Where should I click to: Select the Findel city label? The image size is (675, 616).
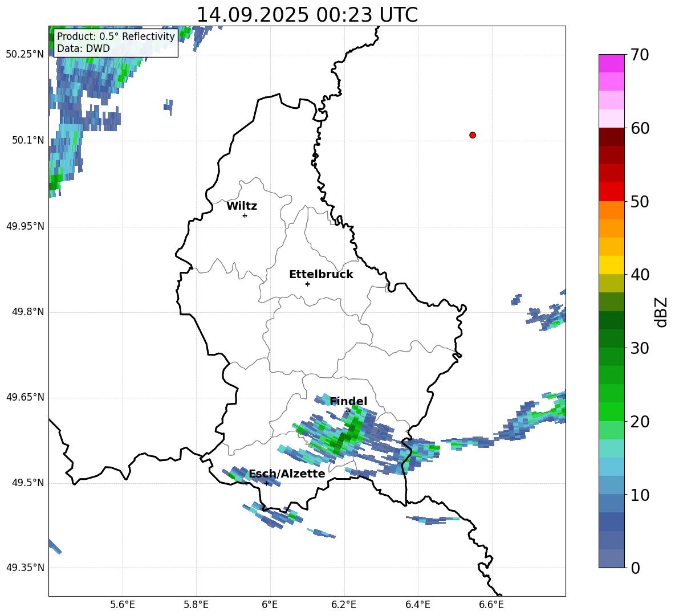point(348,402)
